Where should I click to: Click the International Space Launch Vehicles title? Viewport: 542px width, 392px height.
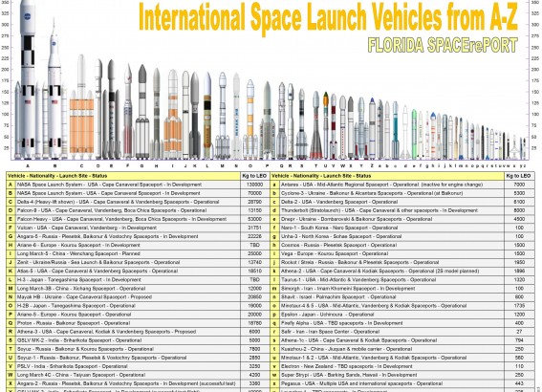328,16
